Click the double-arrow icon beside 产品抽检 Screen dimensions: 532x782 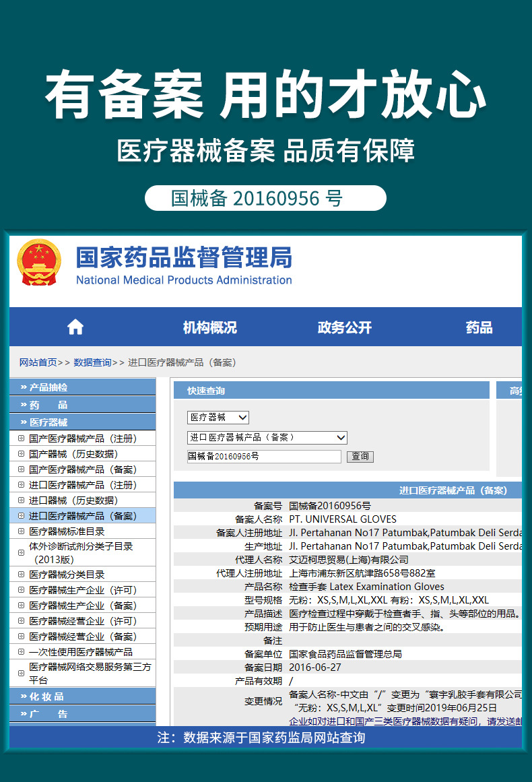[24, 387]
